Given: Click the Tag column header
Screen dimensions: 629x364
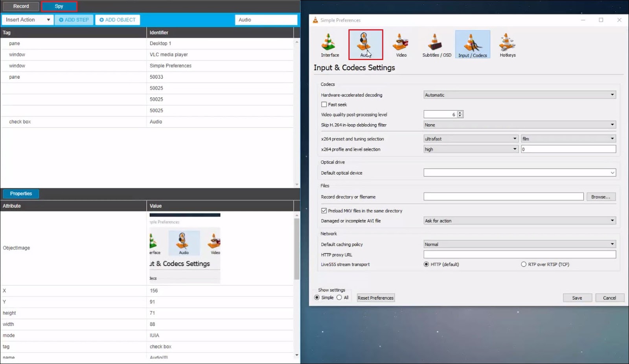Looking at the screenshot, I should pyautogui.click(x=74, y=33).
